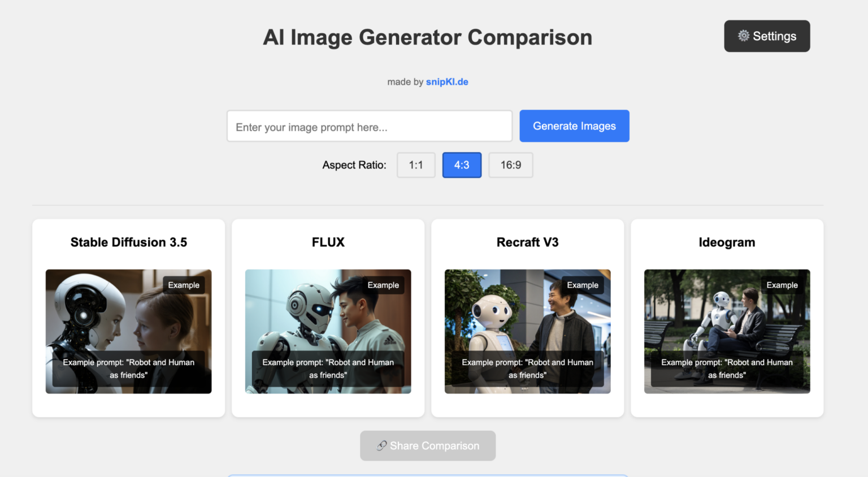The image size is (868, 477).
Task: Click the Example badge on Stable Diffusion image
Action: click(x=184, y=285)
